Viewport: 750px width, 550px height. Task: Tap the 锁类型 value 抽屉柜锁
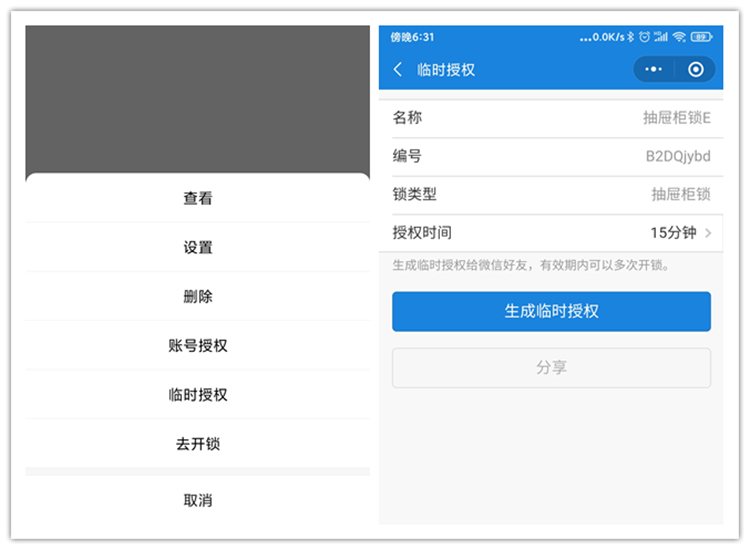pos(681,194)
